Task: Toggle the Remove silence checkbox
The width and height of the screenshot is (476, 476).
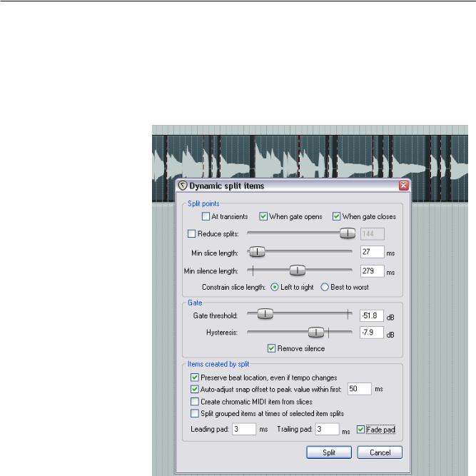Action: 271,348
